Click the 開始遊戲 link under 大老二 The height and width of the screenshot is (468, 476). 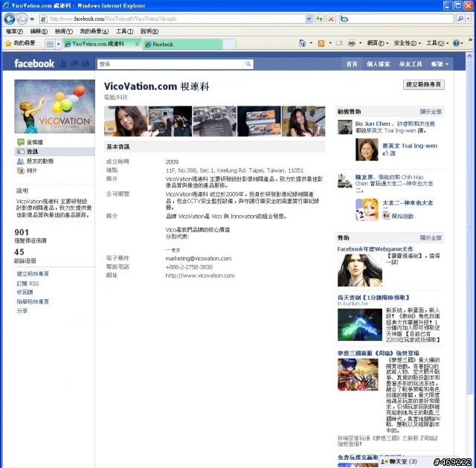(398, 216)
